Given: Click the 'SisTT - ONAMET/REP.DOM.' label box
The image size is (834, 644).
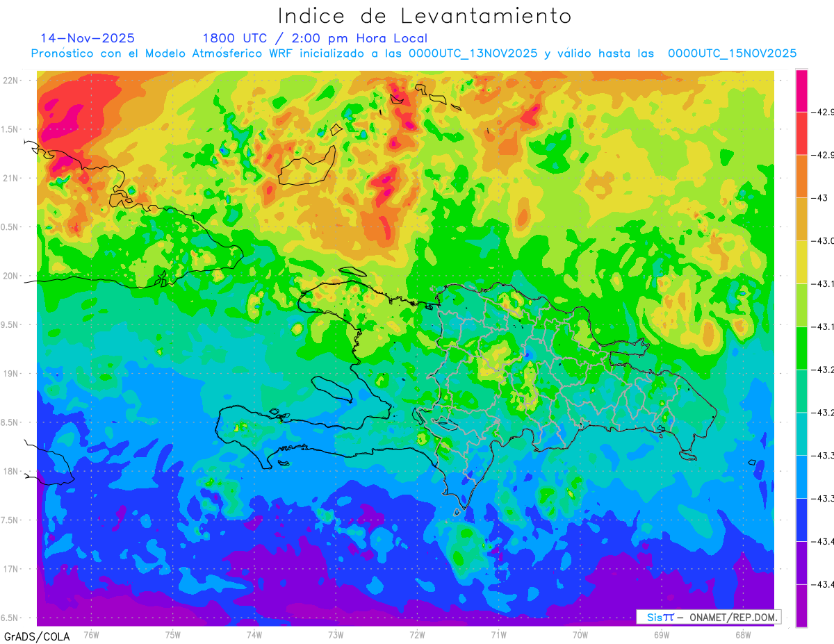Looking at the screenshot, I should (709, 617).
